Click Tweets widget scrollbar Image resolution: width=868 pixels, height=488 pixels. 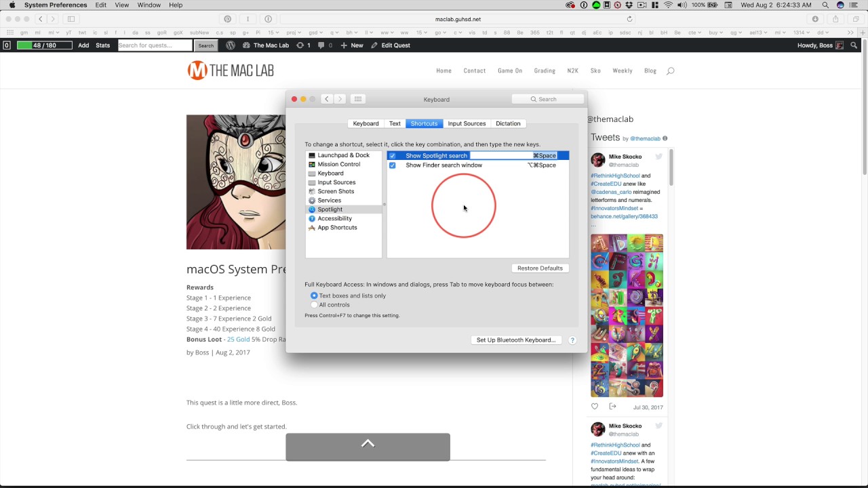(x=671, y=168)
